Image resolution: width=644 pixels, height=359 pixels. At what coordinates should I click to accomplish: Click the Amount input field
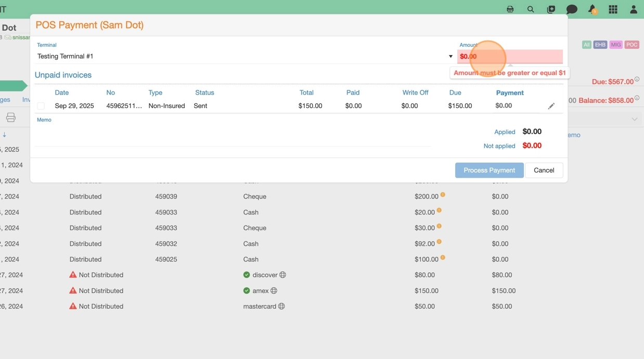click(510, 57)
